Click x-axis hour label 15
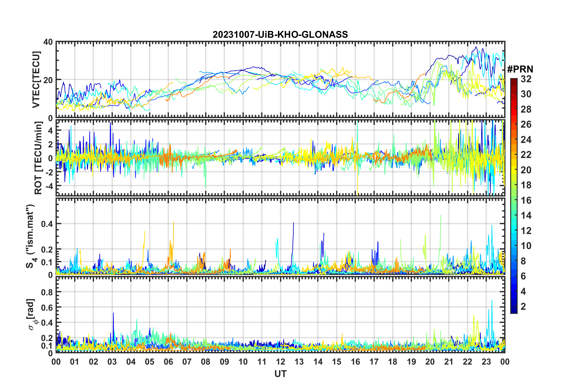 pos(337,362)
